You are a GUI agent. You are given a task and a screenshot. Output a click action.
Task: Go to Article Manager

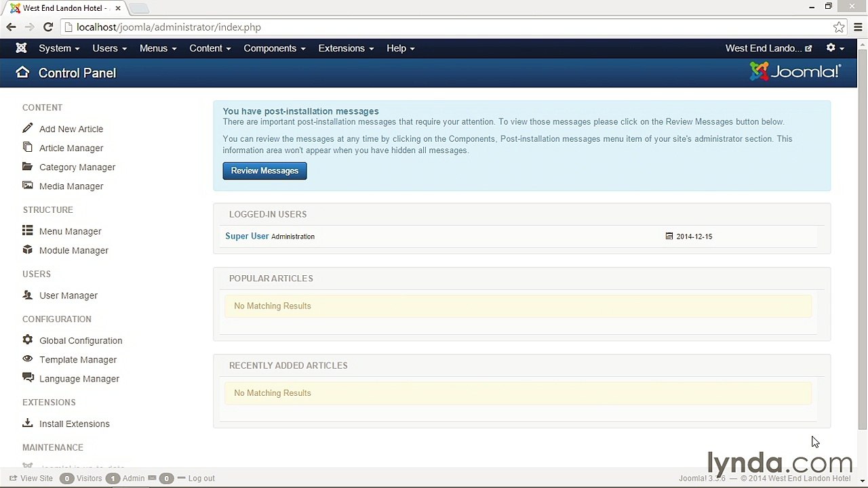[71, 148]
